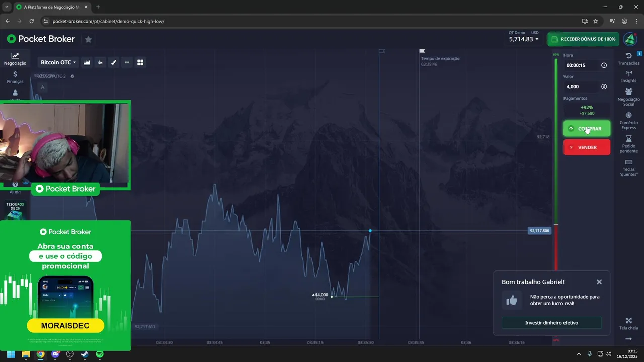Open Discord from the taskbar
Screen dimensions: 644x362
tap(55, 354)
